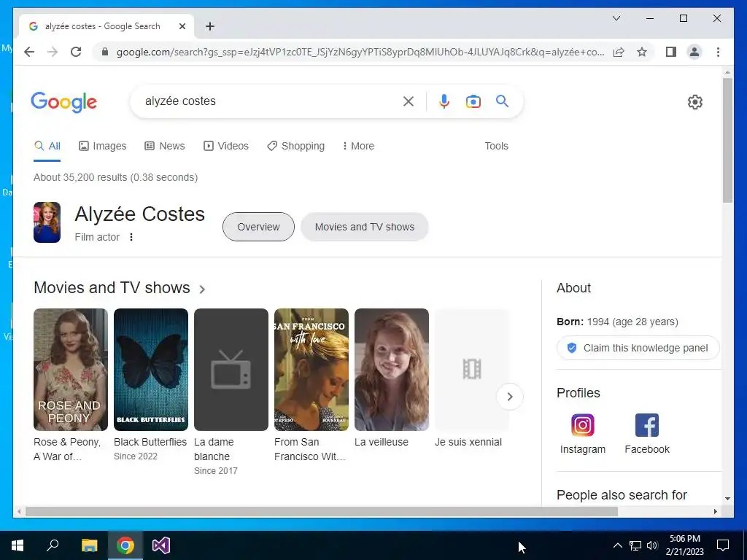747x560 pixels.
Task: Open the Alyzée Costes profile thumbnail
Action: click(47, 222)
